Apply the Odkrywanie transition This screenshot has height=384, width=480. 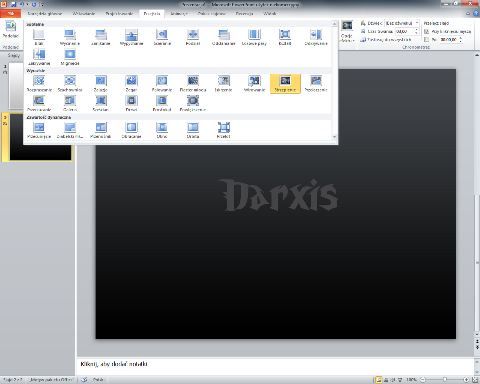(316, 37)
